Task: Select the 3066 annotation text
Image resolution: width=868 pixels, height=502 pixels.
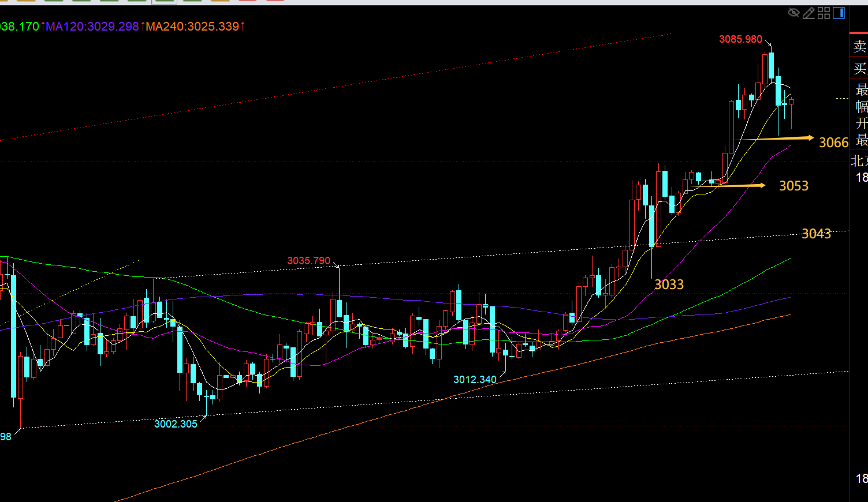Action: point(833,143)
